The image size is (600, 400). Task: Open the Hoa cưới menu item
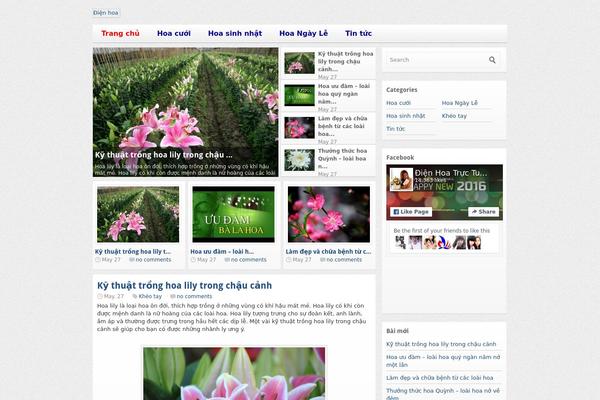point(174,33)
